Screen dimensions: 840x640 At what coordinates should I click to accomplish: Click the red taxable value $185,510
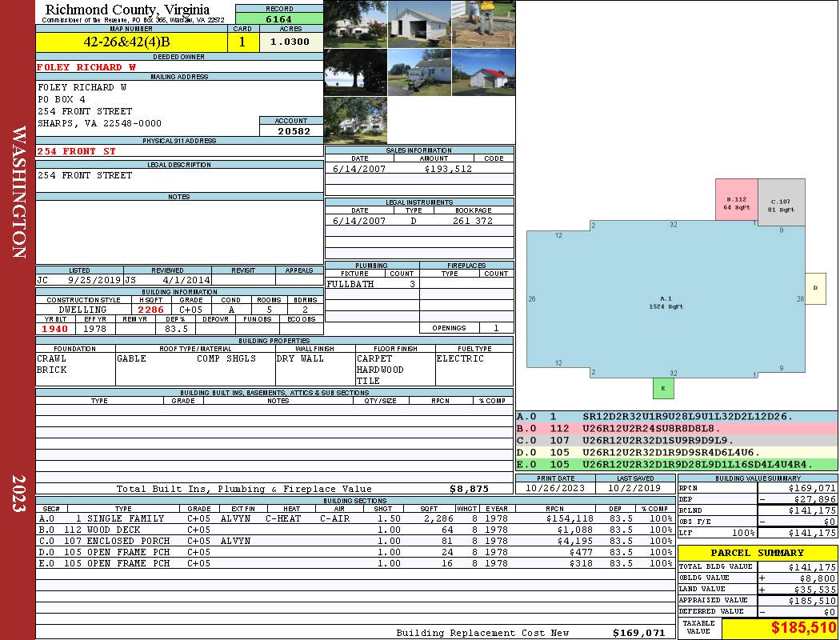coord(803,627)
